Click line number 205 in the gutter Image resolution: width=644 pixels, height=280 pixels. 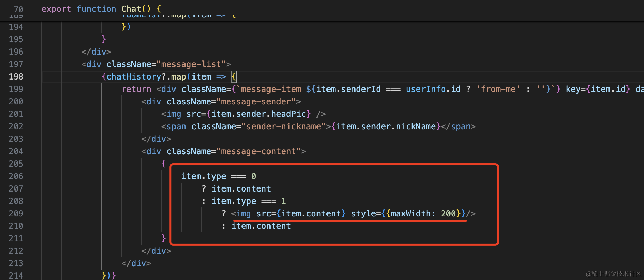16,164
